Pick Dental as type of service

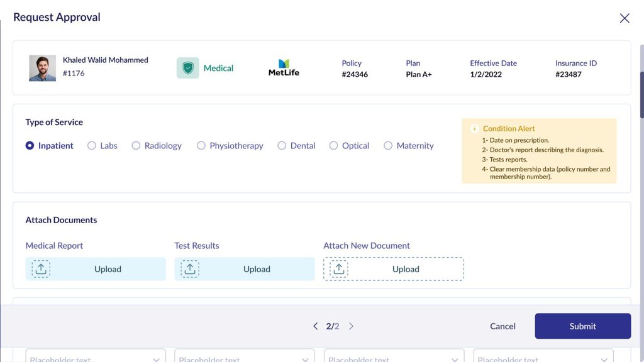(x=282, y=146)
